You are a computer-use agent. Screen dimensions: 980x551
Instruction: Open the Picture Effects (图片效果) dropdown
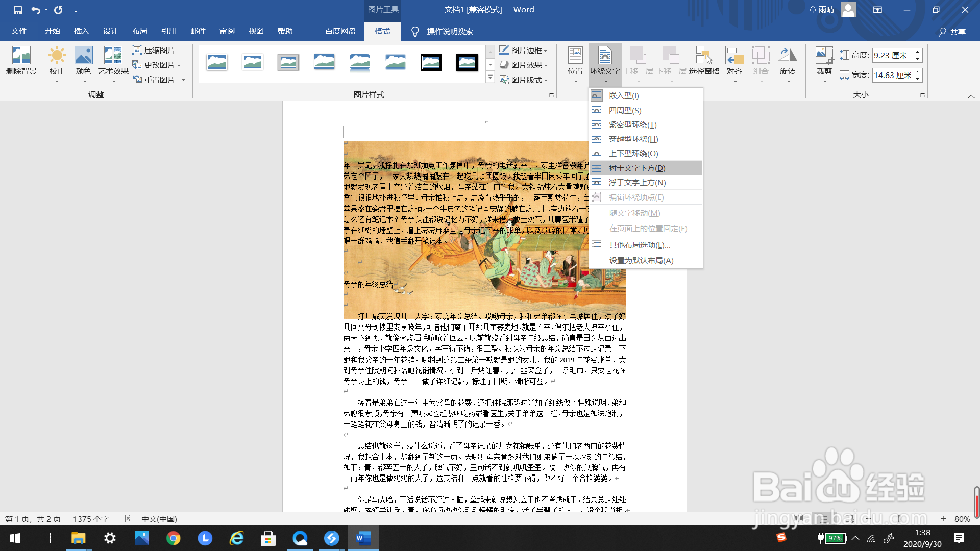pyautogui.click(x=524, y=65)
